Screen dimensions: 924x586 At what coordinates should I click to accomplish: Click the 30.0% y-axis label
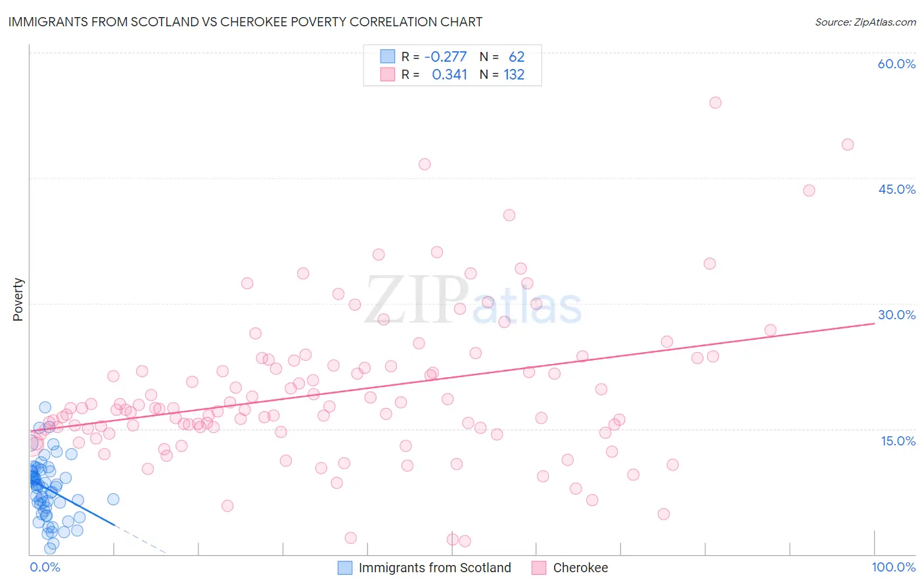(896, 315)
